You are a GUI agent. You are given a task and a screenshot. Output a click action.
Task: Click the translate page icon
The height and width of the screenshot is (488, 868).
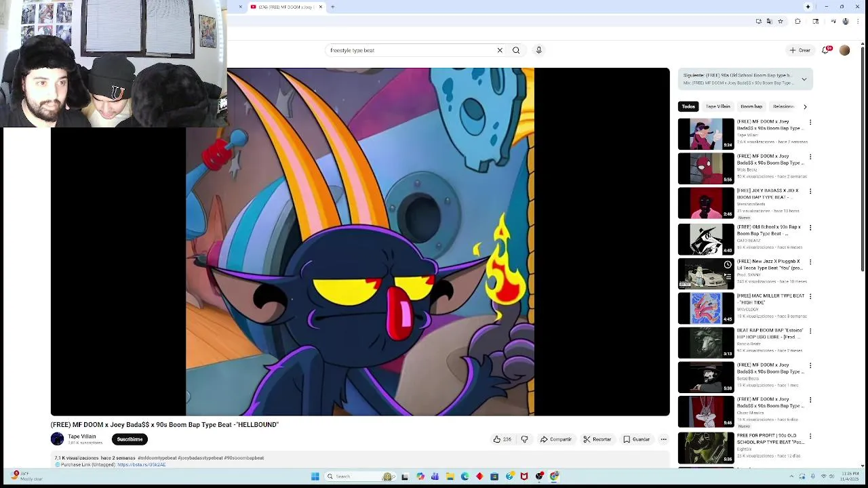[769, 21]
